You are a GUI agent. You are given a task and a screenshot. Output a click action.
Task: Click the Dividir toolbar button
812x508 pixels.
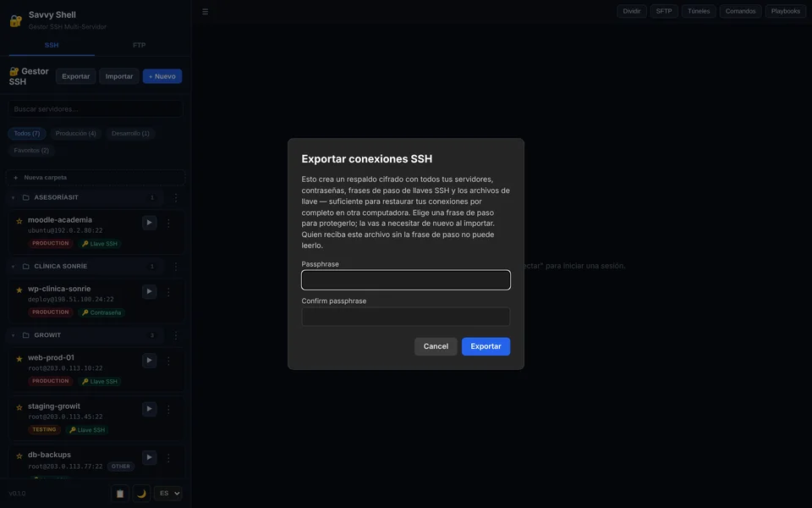[631, 11]
